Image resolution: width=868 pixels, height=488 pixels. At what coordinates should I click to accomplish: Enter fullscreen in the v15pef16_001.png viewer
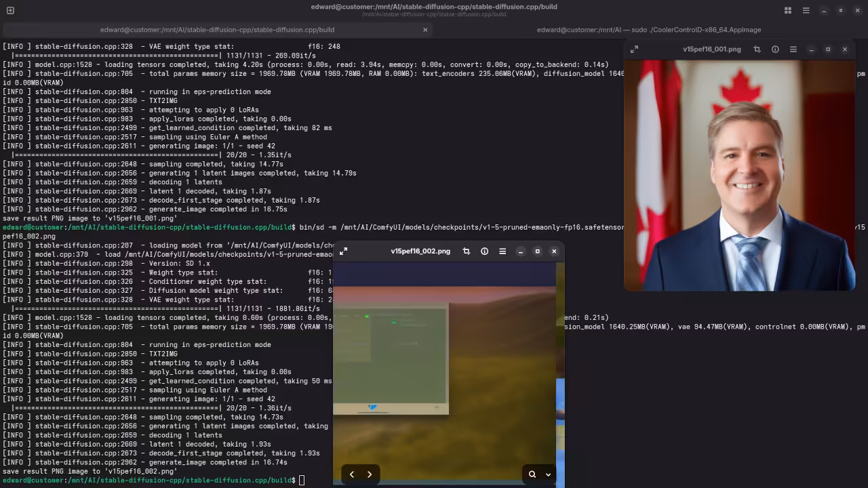point(635,49)
